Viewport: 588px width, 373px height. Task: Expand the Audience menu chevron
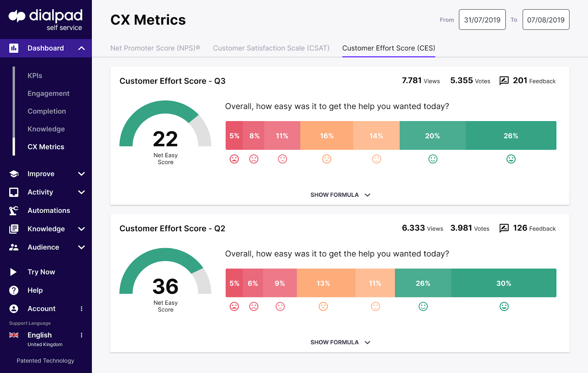click(x=82, y=247)
